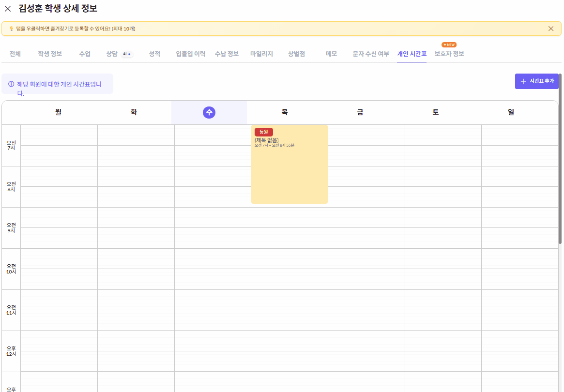Close the student detail panel X icon

coord(8,9)
